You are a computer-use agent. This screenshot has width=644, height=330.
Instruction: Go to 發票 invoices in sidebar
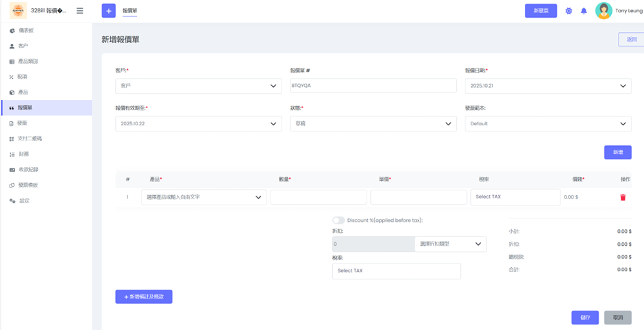[x=22, y=123]
